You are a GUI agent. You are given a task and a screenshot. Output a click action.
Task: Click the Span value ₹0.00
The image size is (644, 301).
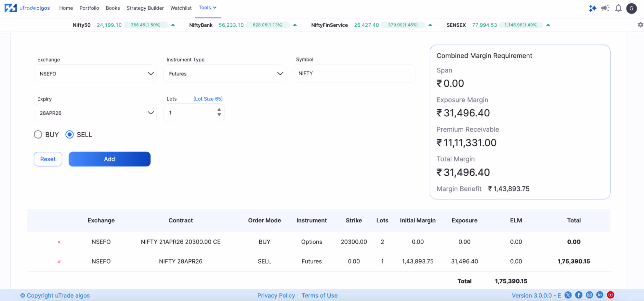click(x=450, y=83)
